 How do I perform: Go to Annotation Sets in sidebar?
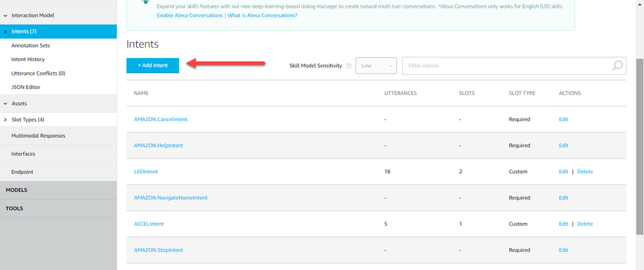[30, 46]
